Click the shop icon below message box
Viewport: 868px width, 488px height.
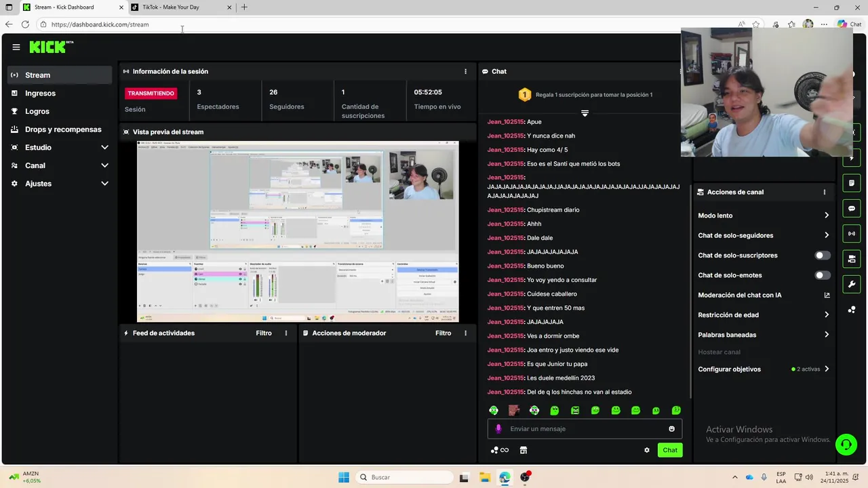pos(524,450)
